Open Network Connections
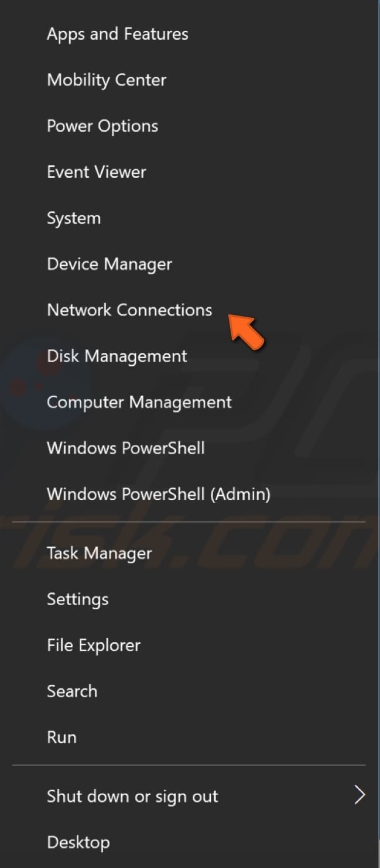 [x=129, y=310]
